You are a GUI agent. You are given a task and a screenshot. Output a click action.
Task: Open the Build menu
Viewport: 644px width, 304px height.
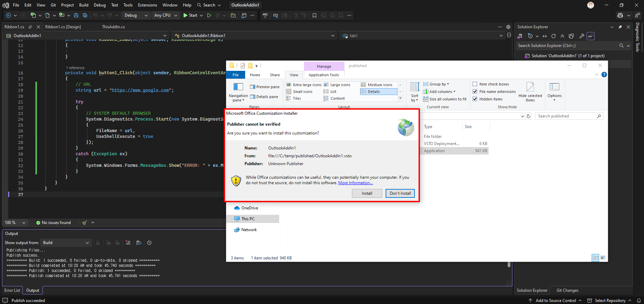pyautogui.click(x=84, y=5)
